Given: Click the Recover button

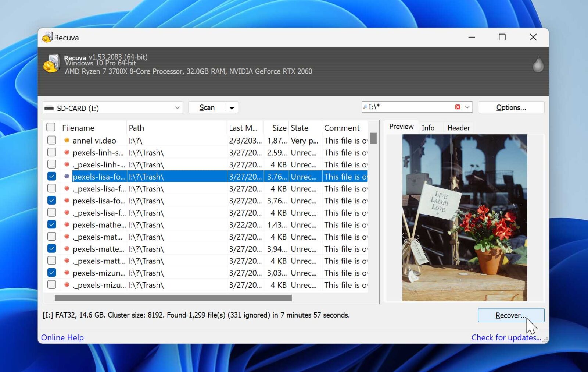Looking at the screenshot, I should (x=511, y=315).
